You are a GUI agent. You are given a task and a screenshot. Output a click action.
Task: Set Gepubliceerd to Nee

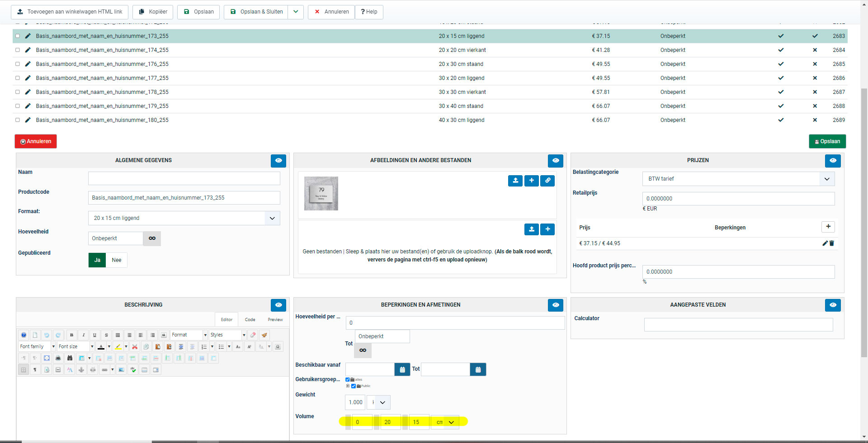click(x=116, y=260)
